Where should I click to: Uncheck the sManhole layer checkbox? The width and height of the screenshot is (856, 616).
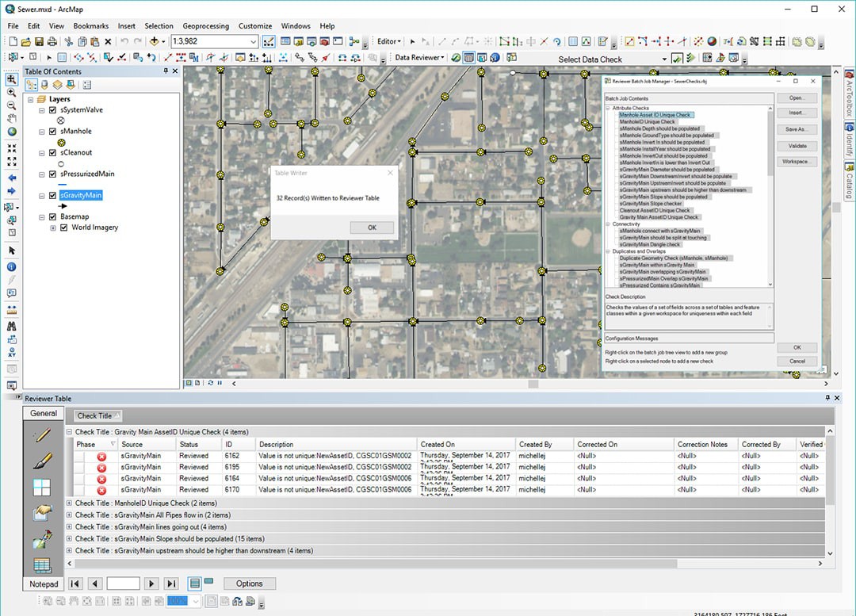[52, 132]
